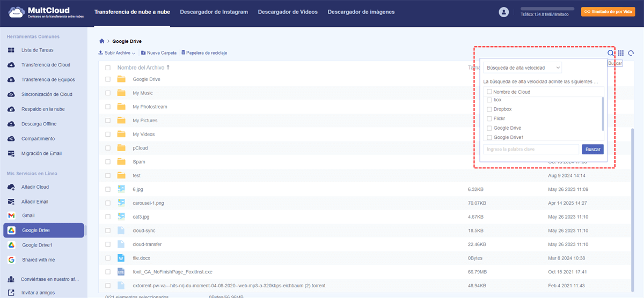
Task: Expand the Subir Archivo dropdown
Action: pos(116,53)
